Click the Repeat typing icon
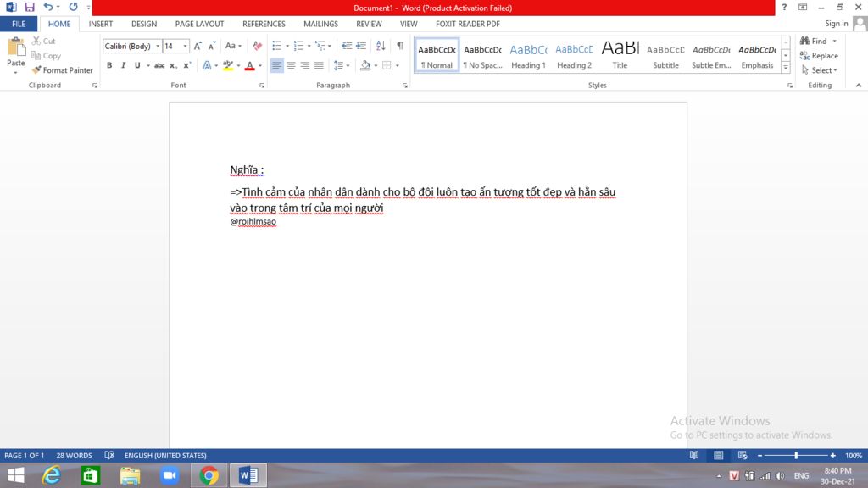This screenshot has height=488, width=868. (73, 7)
